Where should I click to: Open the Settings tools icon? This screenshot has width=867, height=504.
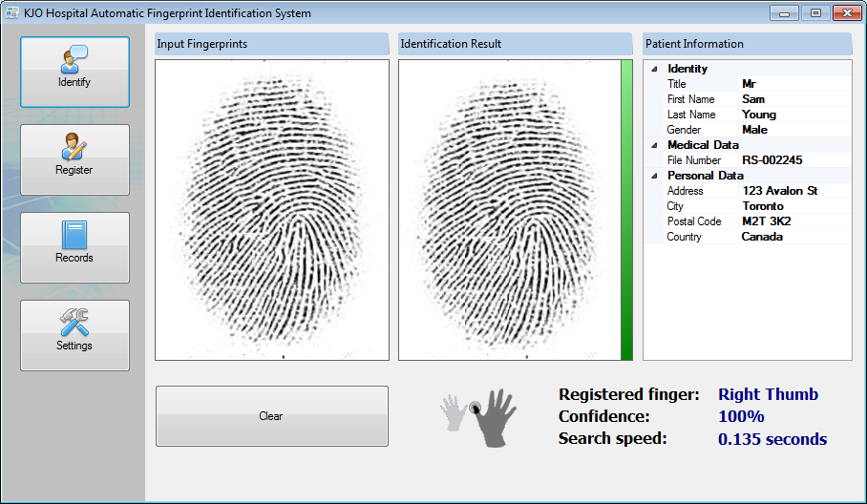point(74,323)
